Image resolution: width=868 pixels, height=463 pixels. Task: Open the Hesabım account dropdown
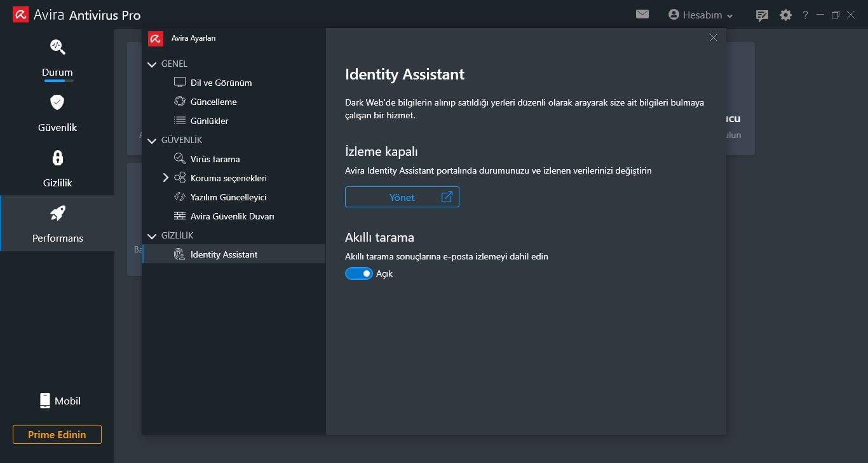(x=701, y=15)
